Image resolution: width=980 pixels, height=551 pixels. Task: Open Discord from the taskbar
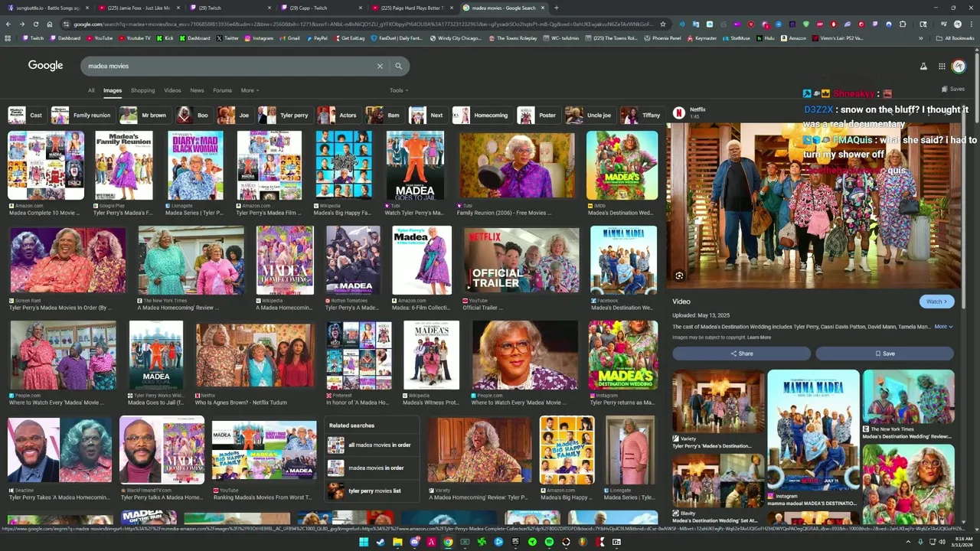[x=414, y=542]
